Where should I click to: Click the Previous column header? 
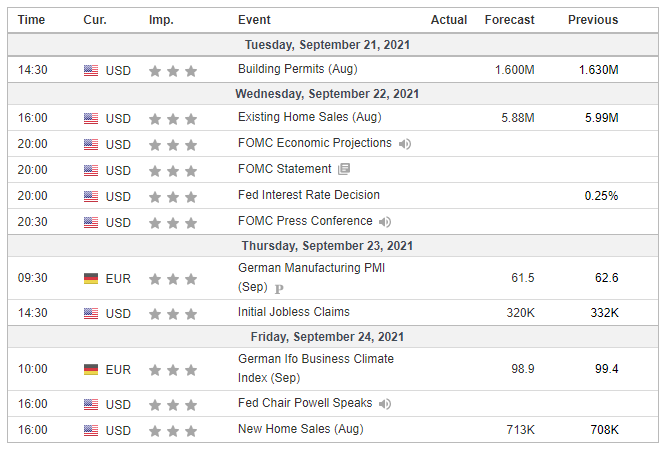pyautogui.click(x=593, y=20)
